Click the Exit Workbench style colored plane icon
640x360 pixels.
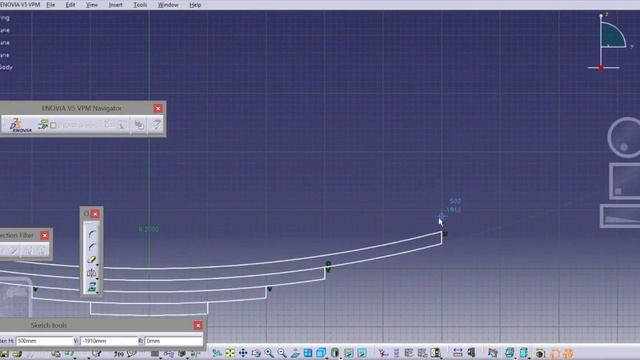[x=492, y=353]
